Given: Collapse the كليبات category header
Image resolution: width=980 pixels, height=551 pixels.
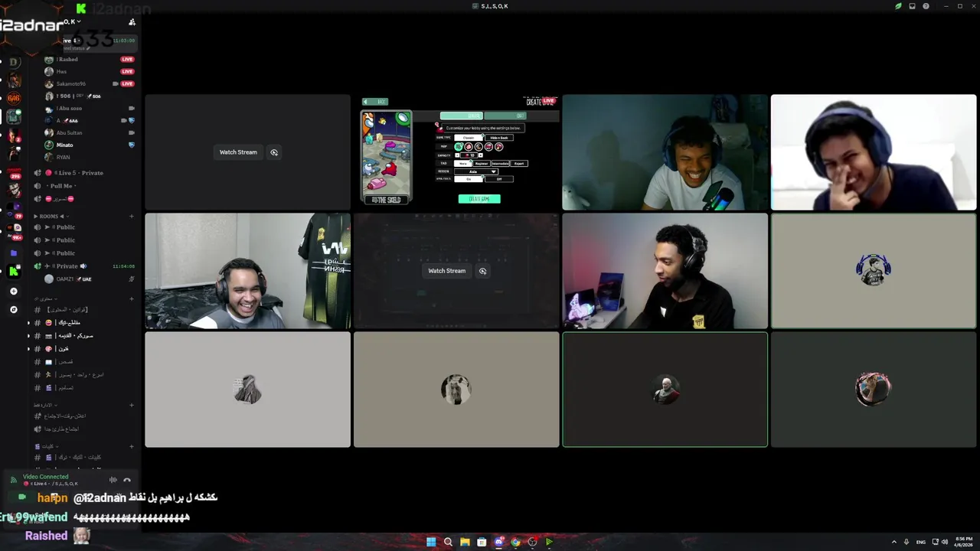Looking at the screenshot, I should pos(47,446).
